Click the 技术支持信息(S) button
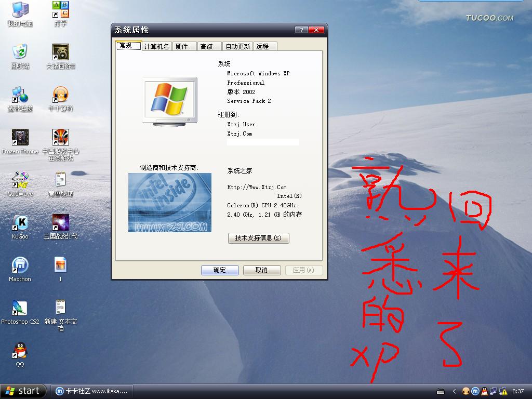This screenshot has width=532, height=399. coord(259,238)
